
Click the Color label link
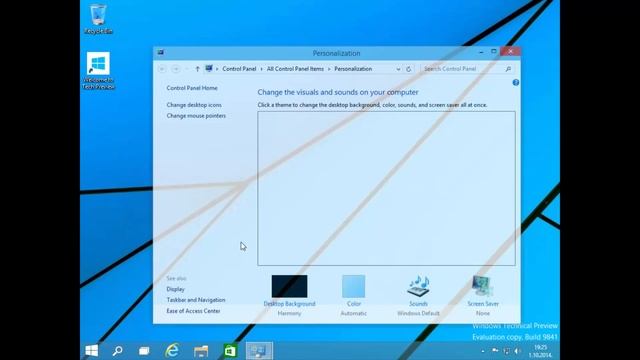pyautogui.click(x=354, y=304)
